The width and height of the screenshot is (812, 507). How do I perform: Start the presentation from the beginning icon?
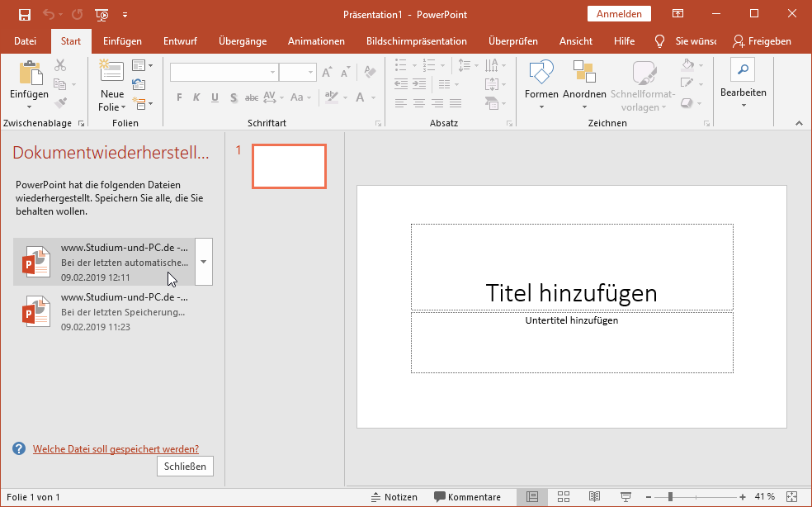102,15
